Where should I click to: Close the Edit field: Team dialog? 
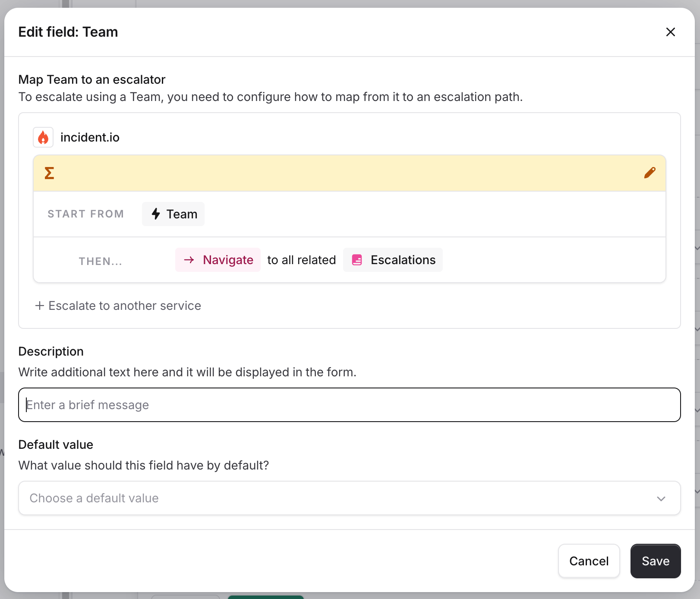[670, 32]
